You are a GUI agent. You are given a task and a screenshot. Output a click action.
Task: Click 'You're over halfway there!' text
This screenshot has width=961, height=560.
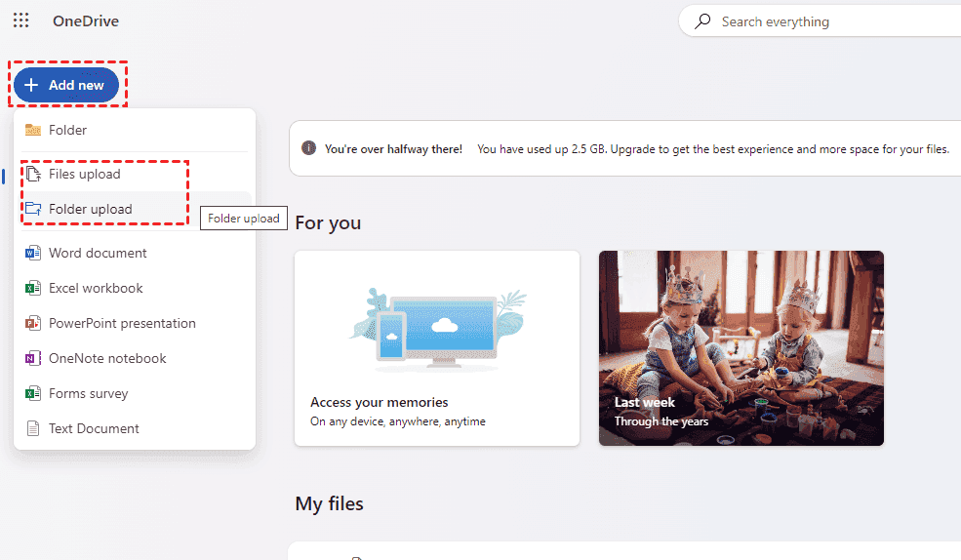(x=393, y=149)
